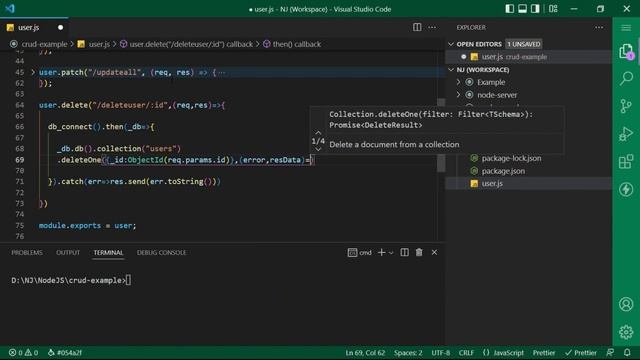Click Ln 69, Col 62 status item

pyautogui.click(x=365, y=352)
